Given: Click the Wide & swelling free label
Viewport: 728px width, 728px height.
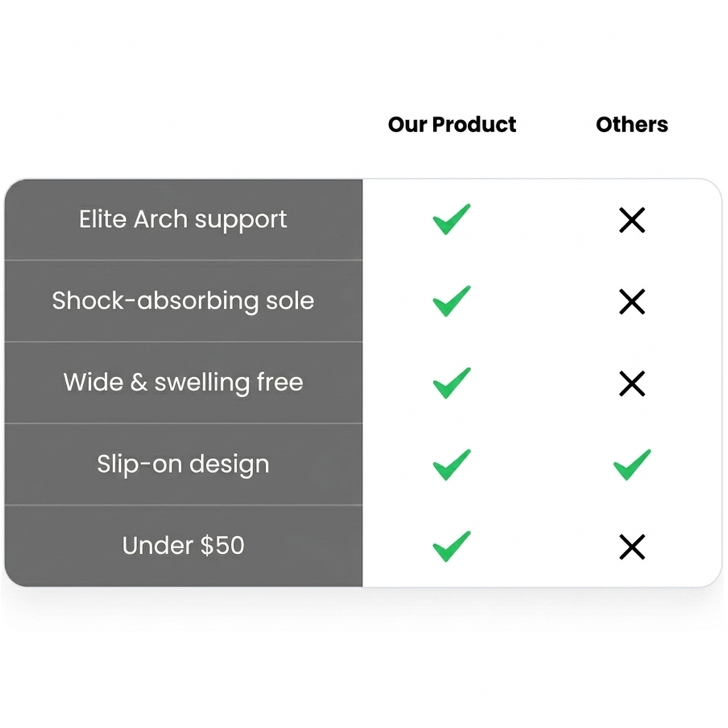Looking at the screenshot, I should (183, 382).
